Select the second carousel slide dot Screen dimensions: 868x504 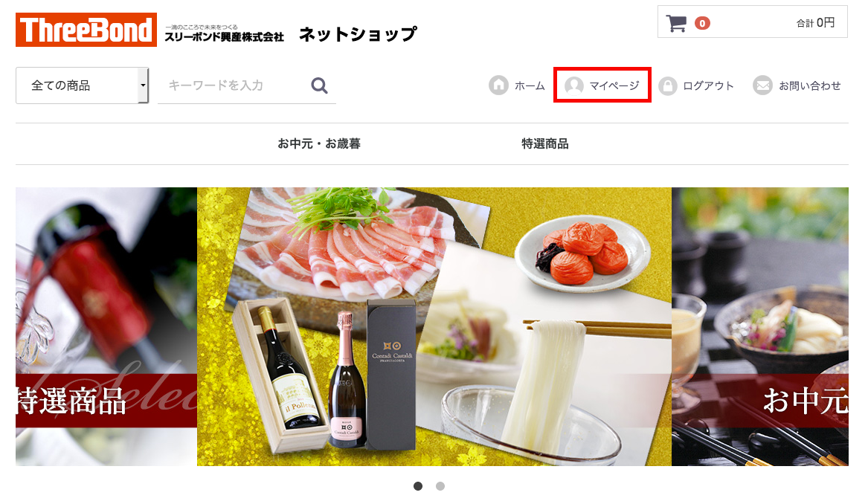(x=440, y=485)
